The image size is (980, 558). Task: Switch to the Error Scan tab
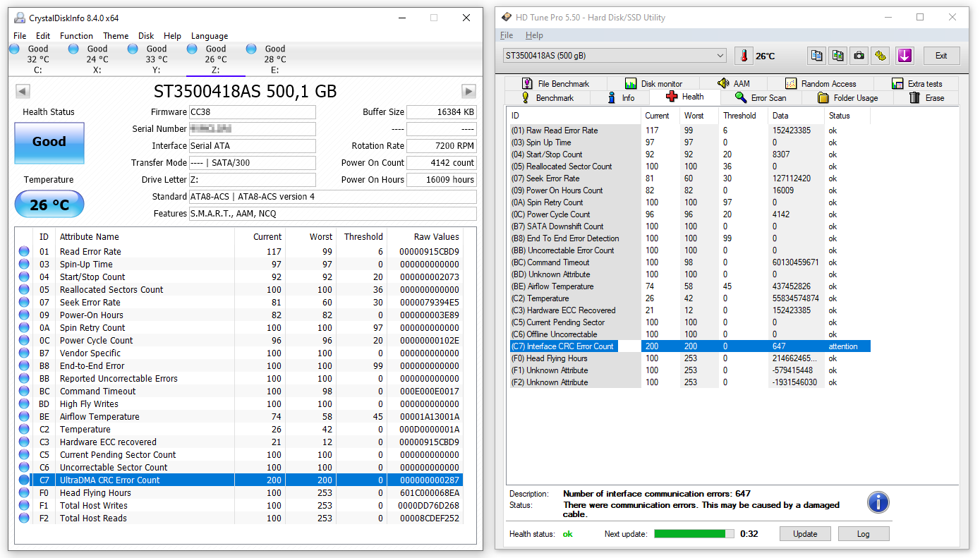pos(761,98)
